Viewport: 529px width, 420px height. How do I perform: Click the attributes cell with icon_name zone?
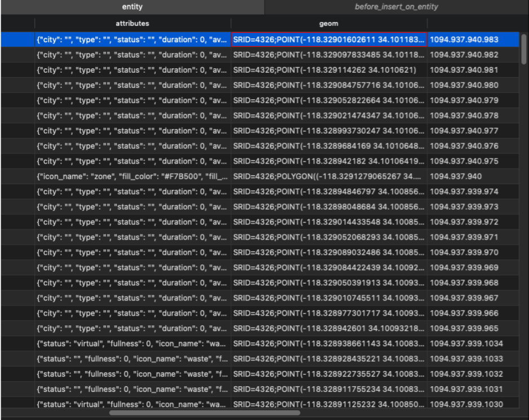[x=132, y=176]
